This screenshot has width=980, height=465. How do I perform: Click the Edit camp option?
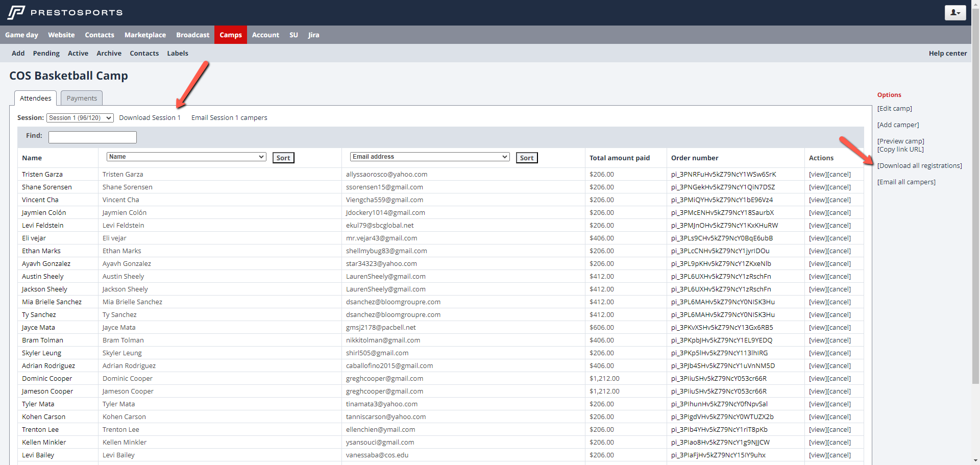click(x=894, y=109)
